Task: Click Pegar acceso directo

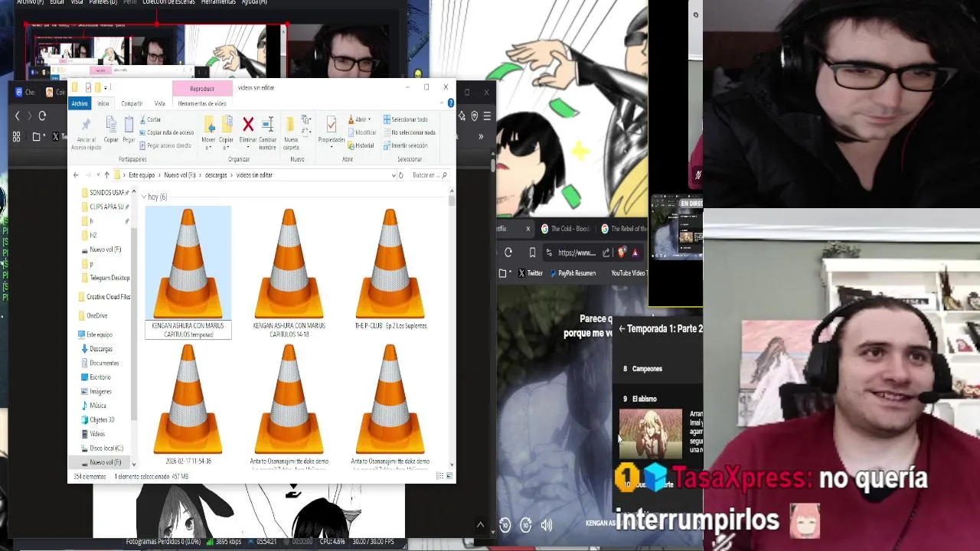Action: click(x=165, y=145)
